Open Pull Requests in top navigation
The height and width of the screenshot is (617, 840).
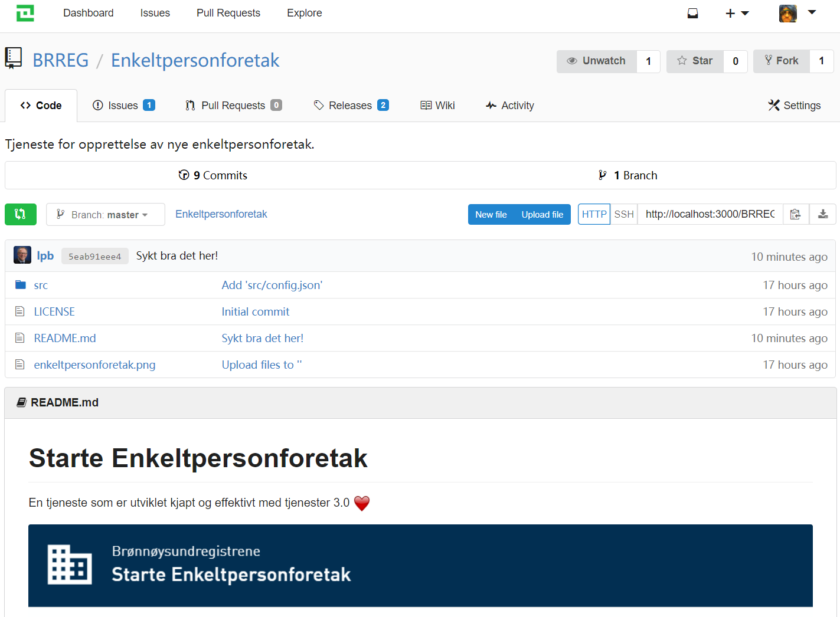[228, 13]
